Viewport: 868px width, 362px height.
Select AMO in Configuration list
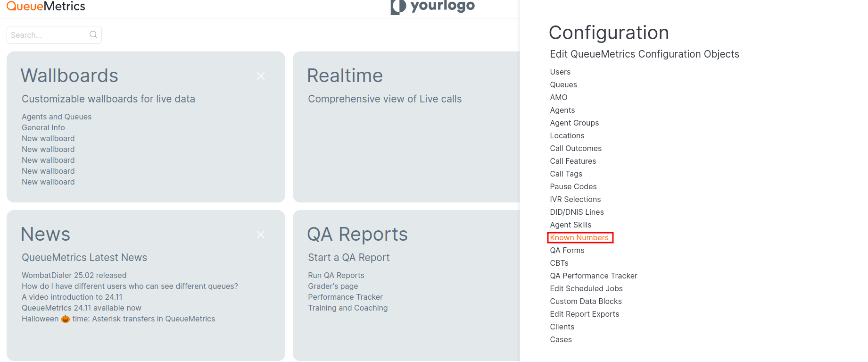click(559, 97)
